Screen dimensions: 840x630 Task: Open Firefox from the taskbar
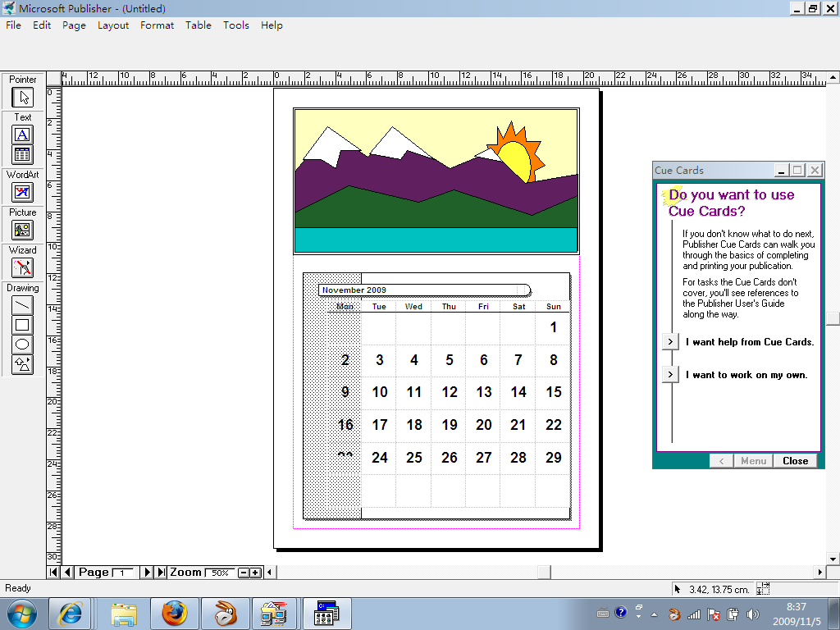point(174,613)
